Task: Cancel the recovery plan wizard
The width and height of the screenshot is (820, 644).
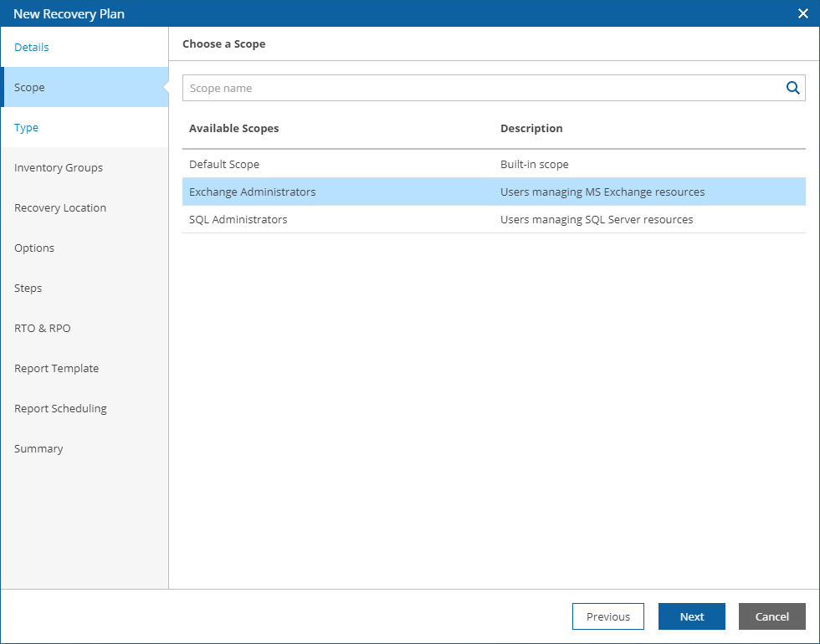Action: [771, 616]
